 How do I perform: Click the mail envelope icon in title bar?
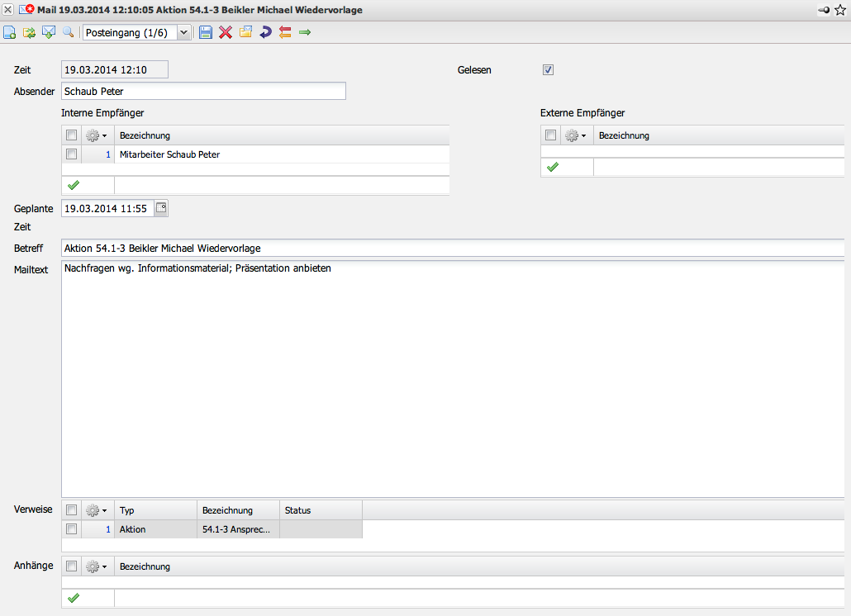26,9
